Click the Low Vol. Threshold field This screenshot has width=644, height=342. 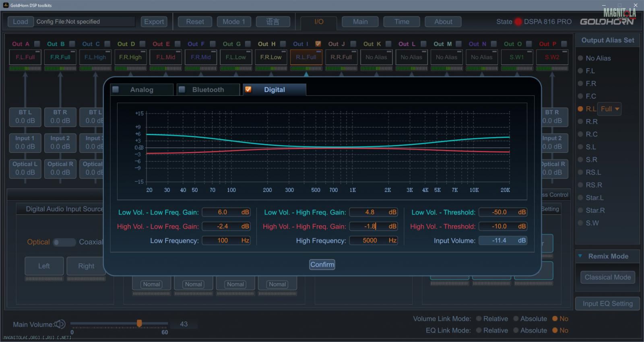pyautogui.click(x=503, y=212)
